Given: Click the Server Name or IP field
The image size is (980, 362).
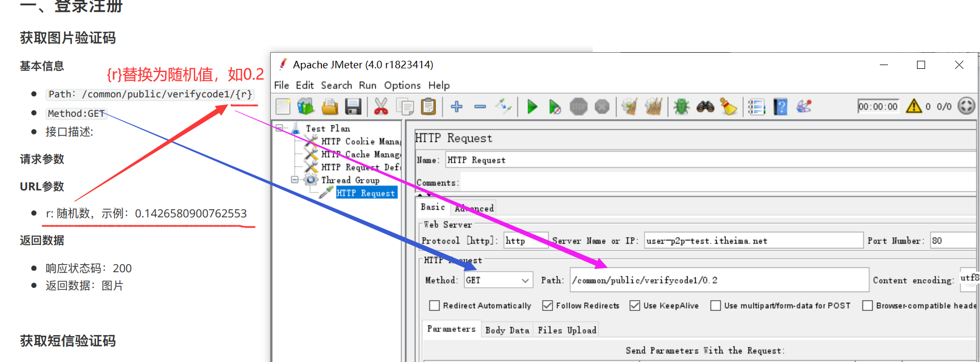Looking at the screenshot, I should pos(753,240).
